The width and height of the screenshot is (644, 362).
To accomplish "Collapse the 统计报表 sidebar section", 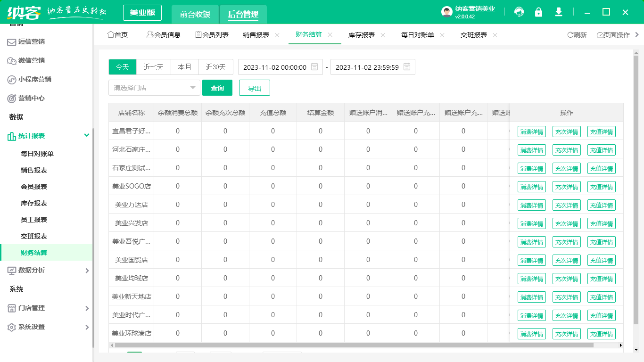I will point(87,135).
